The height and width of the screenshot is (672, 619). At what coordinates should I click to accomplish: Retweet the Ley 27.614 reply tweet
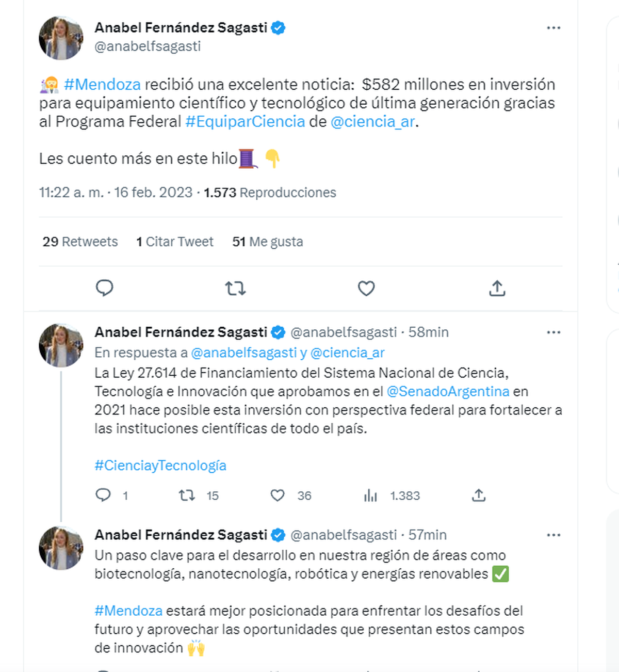(x=187, y=495)
